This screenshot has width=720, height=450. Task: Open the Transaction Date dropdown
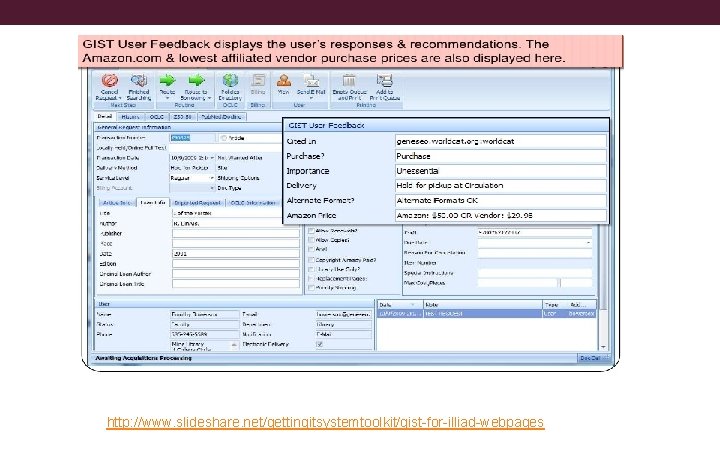pos(212,158)
